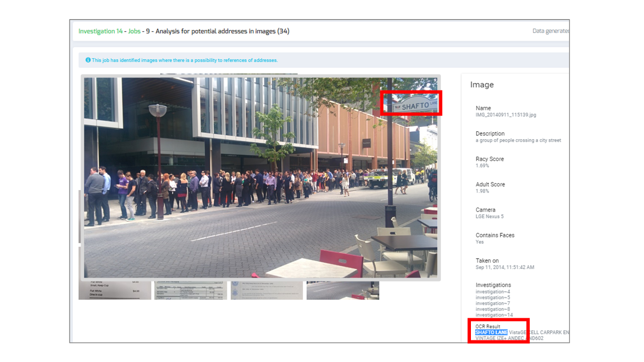Viewport: 644px width, 362px height.
Task: Click the image description text about people crossing
Action: pos(518,140)
